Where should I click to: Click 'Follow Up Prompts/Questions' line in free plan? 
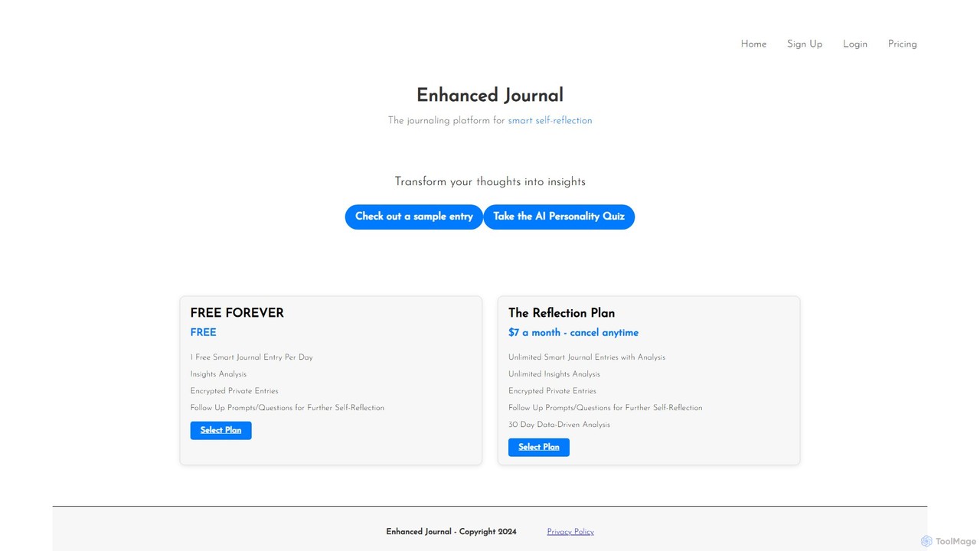[287, 408]
